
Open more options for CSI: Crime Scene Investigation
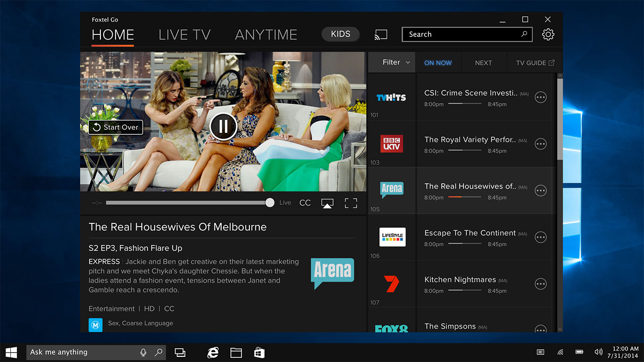[541, 98]
